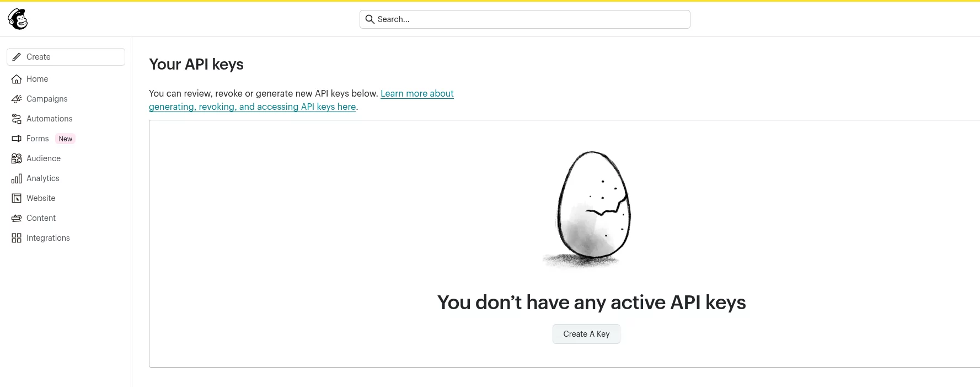
Task: Click the Home house icon
Action: click(17, 79)
